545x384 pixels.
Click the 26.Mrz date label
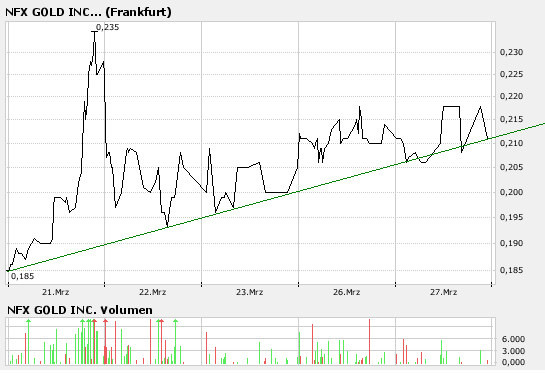coord(347,292)
